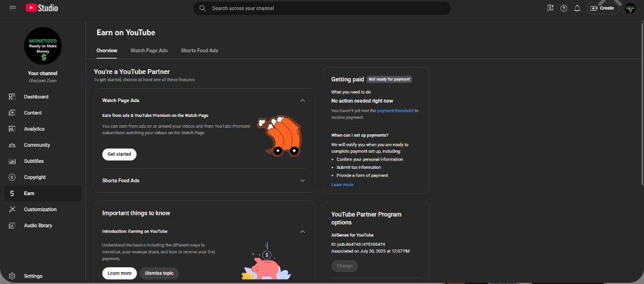Viewport: 644px width, 284px height.
Task: Click the Change AdSense button
Action: point(345,266)
